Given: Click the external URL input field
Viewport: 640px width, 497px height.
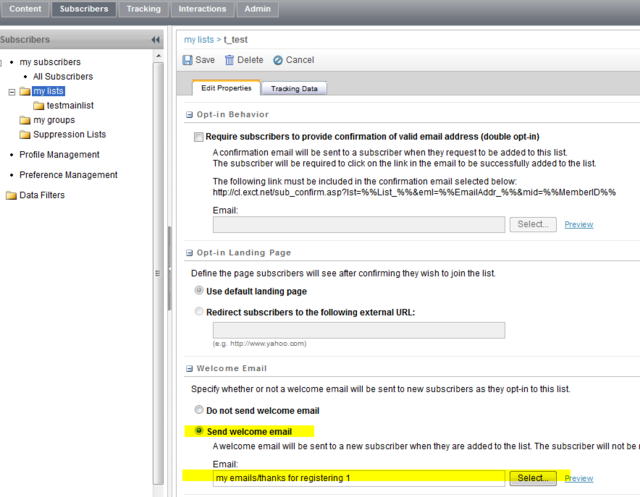Looking at the screenshot, I should click(359, 330).
